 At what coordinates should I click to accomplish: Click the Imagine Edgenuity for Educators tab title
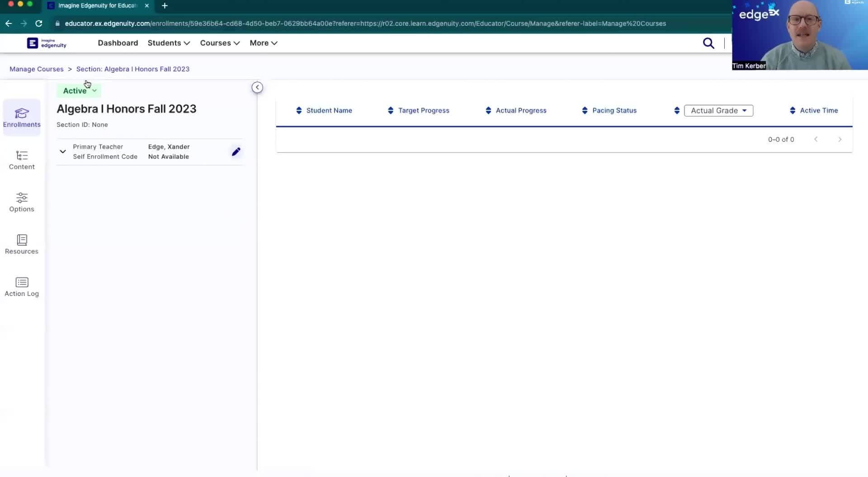pyautogui.click(x=98, y=5)
